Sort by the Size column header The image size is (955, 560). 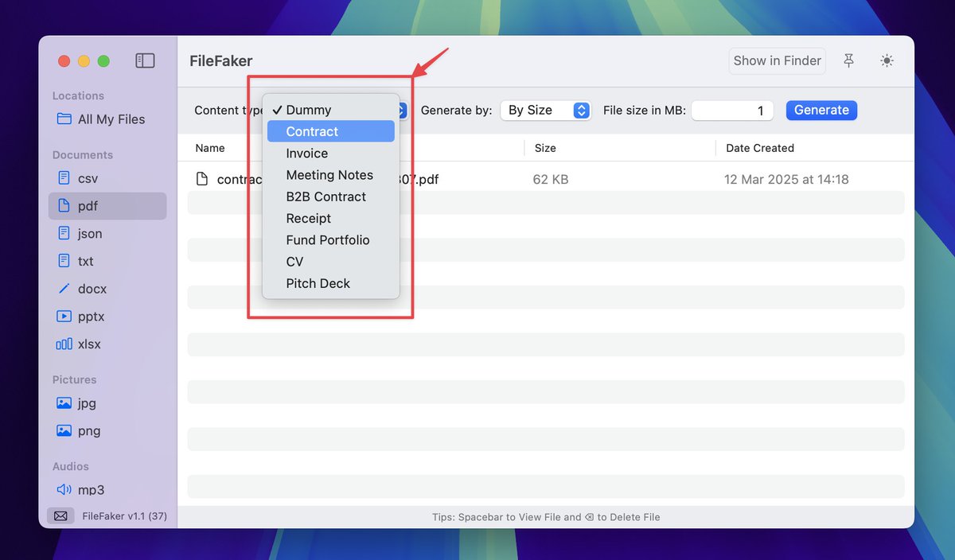tap(545, 148)
